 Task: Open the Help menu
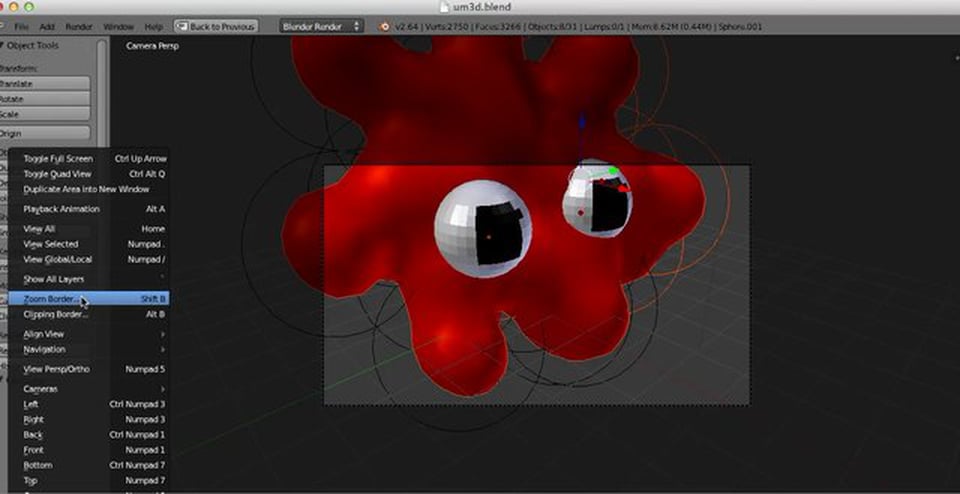coord(154,27)
